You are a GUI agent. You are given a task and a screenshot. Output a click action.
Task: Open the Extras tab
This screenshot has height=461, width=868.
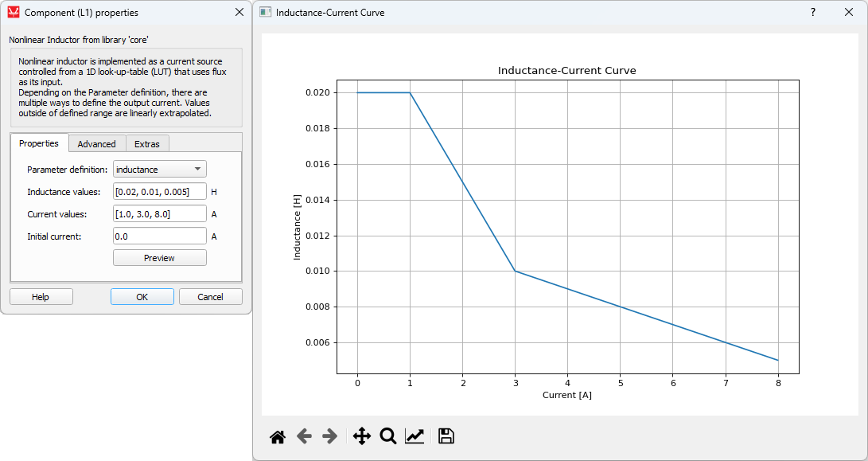click(x=147, y=144)
